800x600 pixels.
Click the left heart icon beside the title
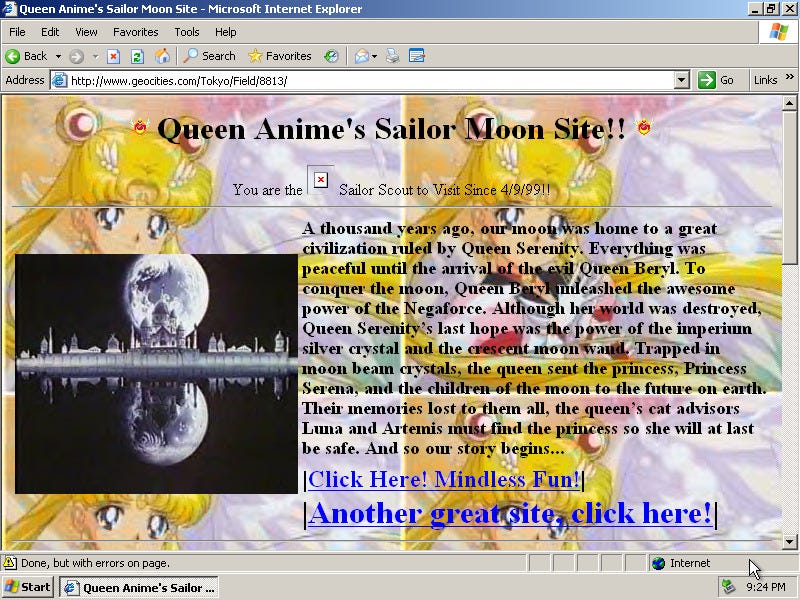[x=139, y=127]
